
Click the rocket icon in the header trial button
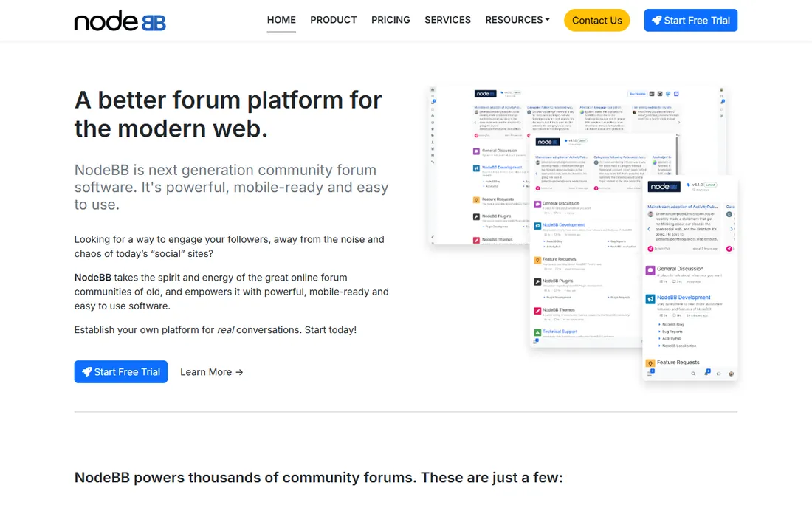pos(657,20)
